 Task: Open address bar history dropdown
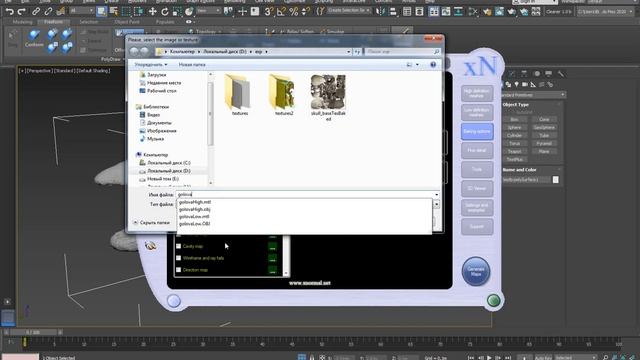[348, 52]
